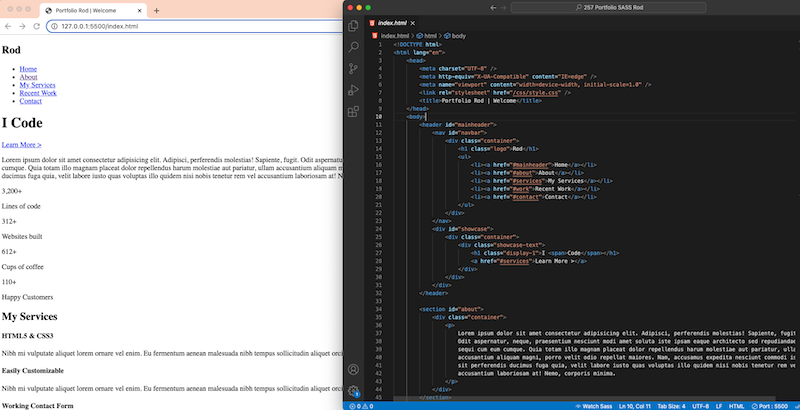Screen dimensions: 800x410
Task: Click the title tag on line 8
Action: (481, 101)
